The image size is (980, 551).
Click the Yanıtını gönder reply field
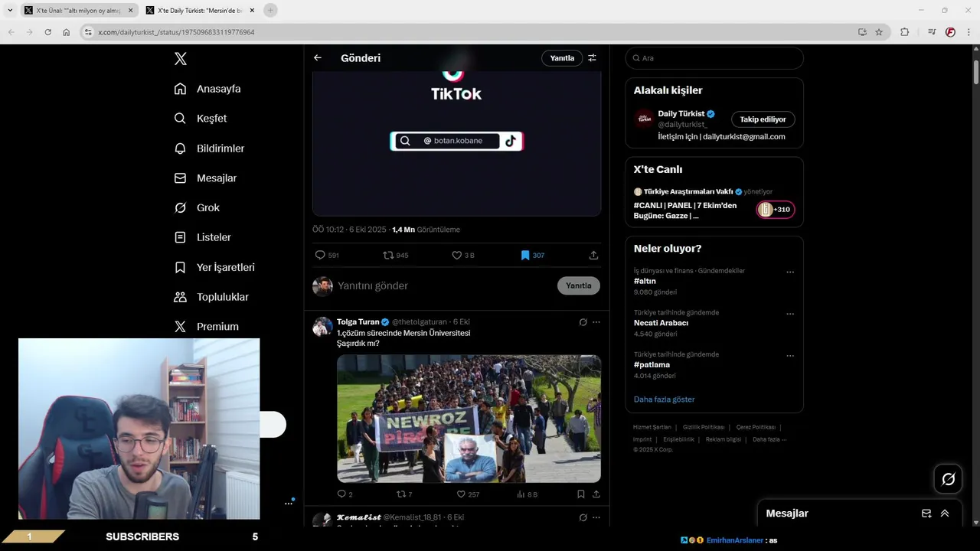pyautogui.click(x=444, y=285)
